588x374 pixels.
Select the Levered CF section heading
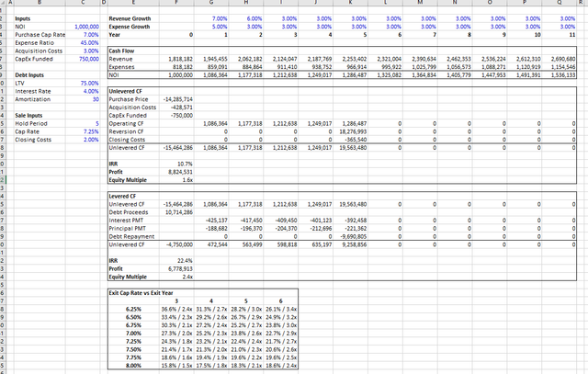[x=122, y=197]
